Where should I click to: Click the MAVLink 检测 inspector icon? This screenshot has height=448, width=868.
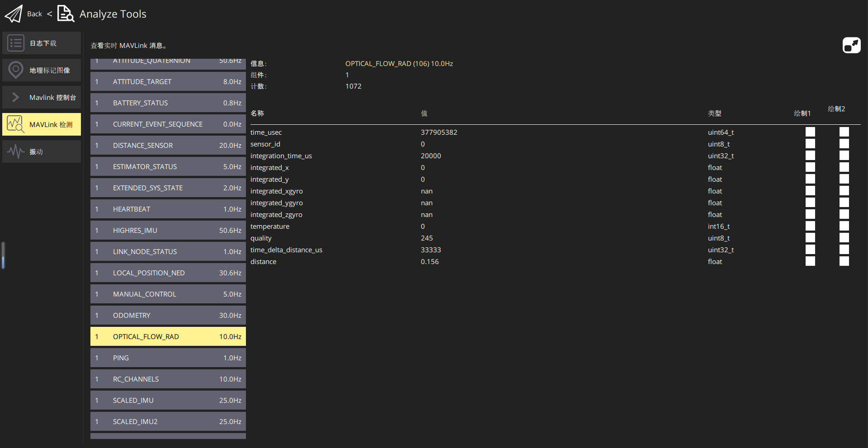coord(16,124)
